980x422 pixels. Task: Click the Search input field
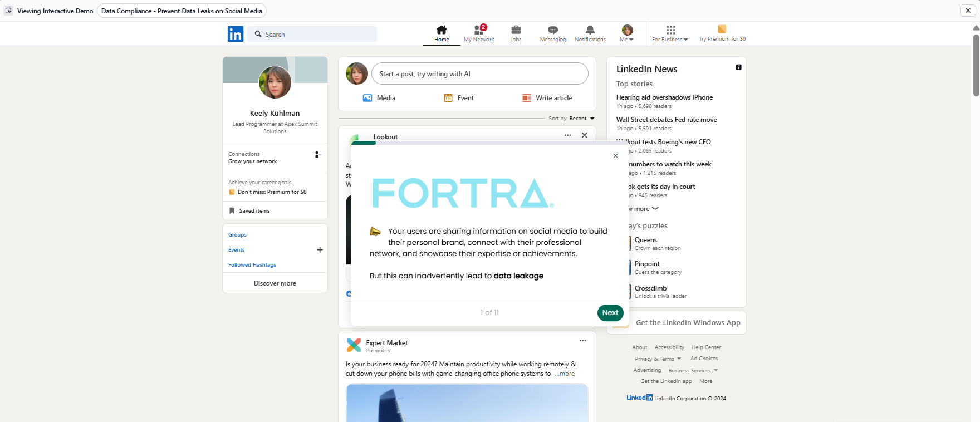pos(312,34)
